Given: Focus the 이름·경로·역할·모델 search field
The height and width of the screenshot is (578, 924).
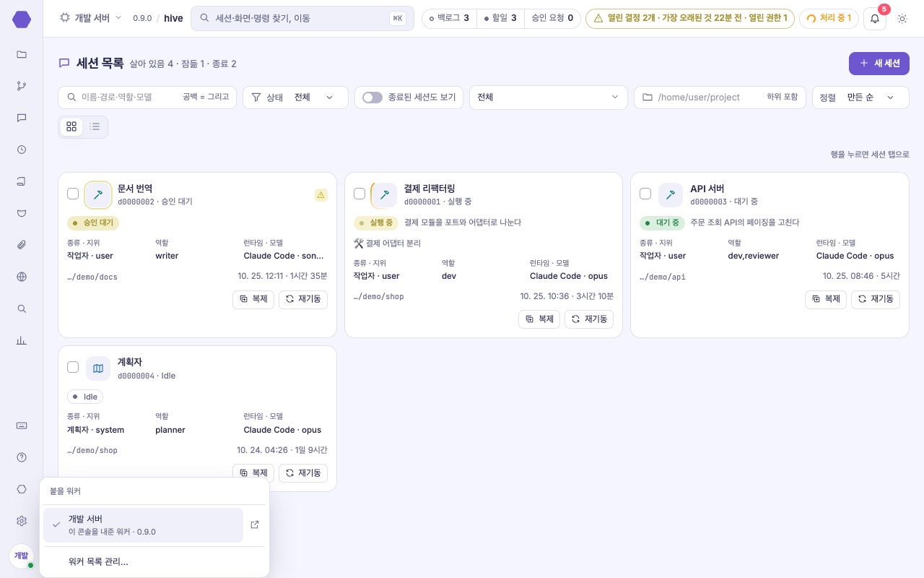Looking at the screenshot, I should 147,98.
